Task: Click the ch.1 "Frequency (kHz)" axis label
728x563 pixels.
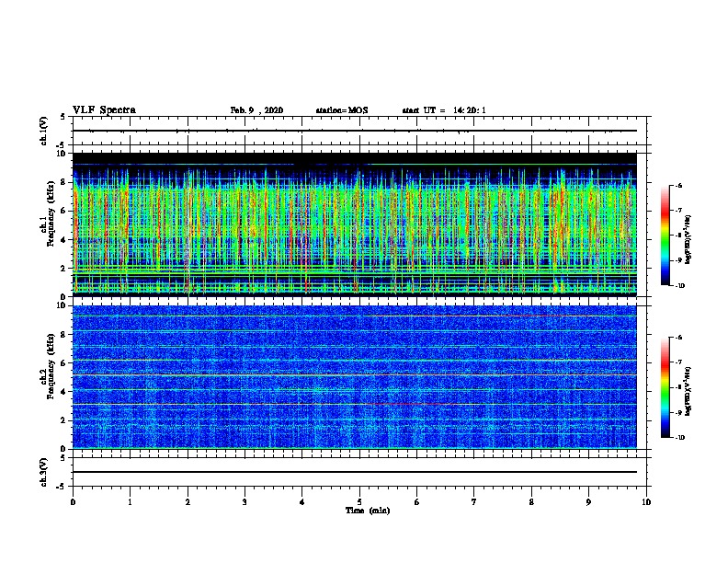Action: click(x=51, y=213)
